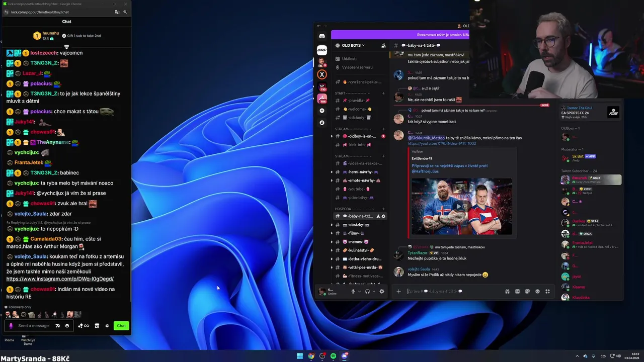Viewport: 644px width, 362px height.
Task: Click invite people icon next to OLD BOYS
Action: coord(383,45)
